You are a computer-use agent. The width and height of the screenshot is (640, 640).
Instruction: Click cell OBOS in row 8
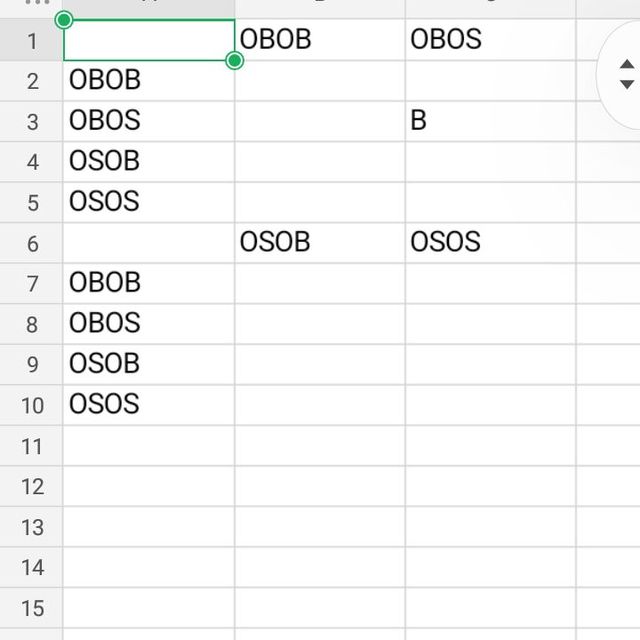pos(149,324)
